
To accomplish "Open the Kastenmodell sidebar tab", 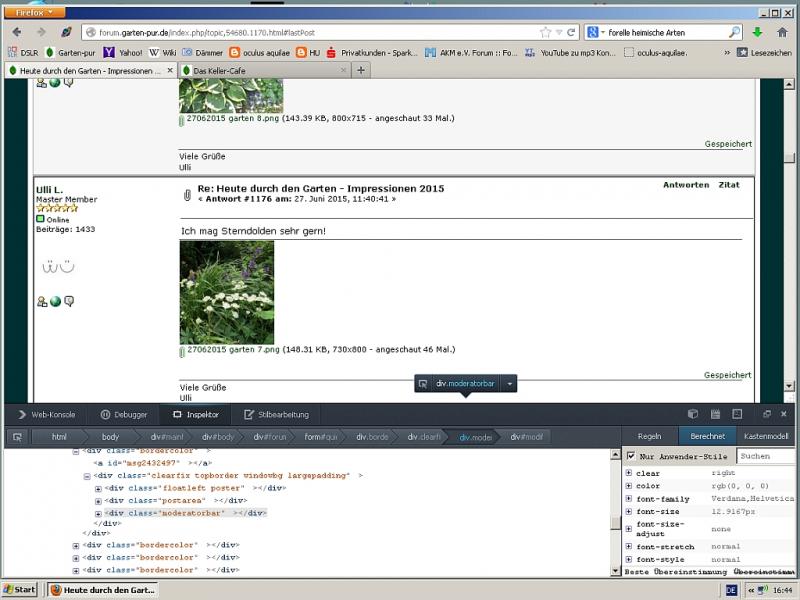I will click(x=765, y=437).
